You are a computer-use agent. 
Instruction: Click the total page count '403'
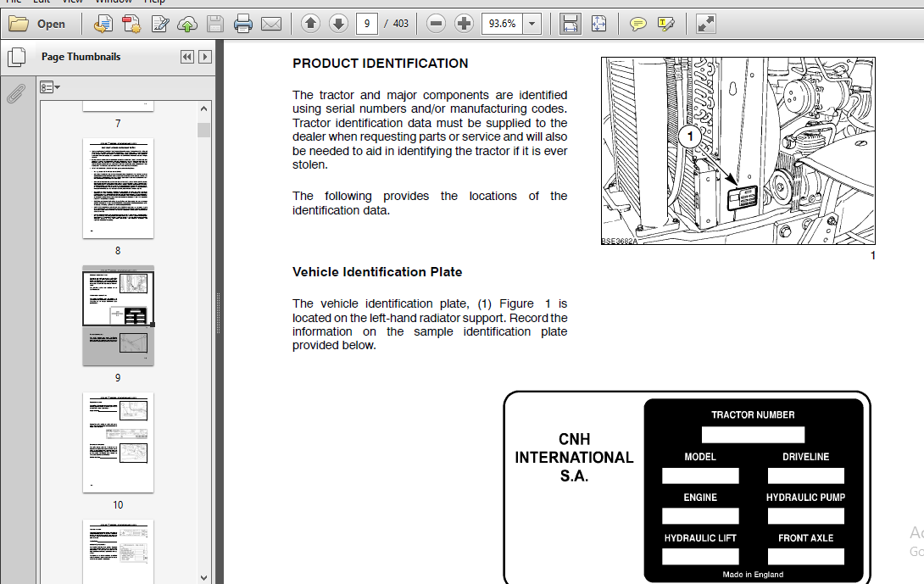tap(401, 24)
